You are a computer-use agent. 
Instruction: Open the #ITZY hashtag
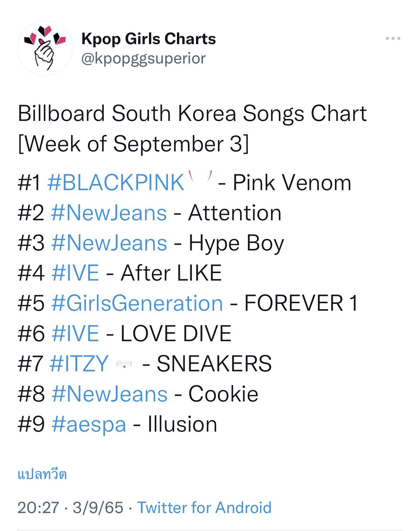[x=79, y=363]
